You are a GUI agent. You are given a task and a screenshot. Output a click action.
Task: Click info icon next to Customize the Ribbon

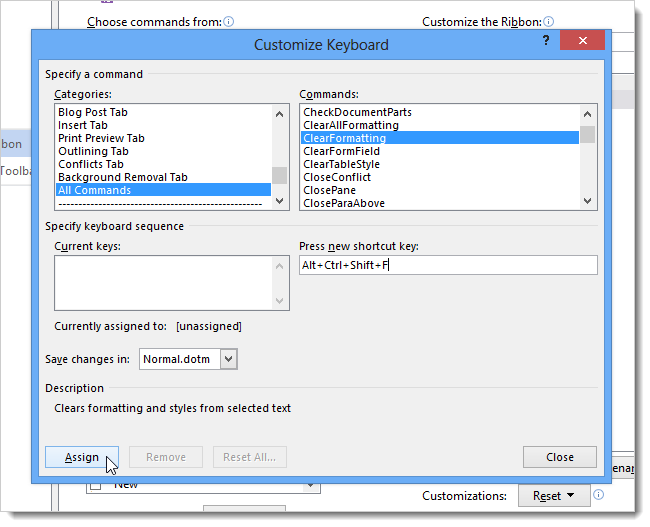point(548,22)
